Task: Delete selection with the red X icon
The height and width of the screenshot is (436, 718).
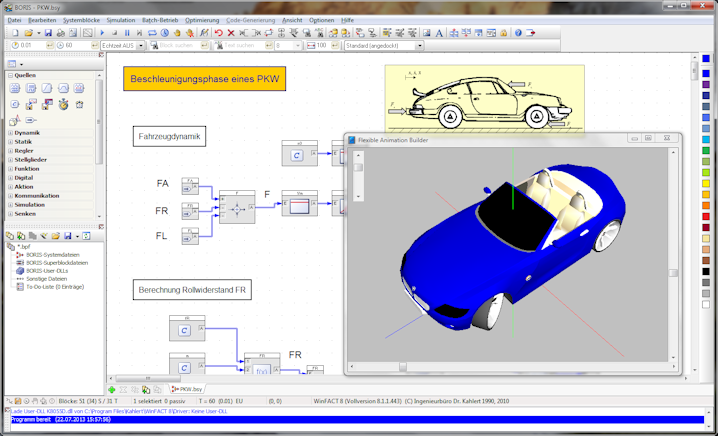Action: (231, 33)
